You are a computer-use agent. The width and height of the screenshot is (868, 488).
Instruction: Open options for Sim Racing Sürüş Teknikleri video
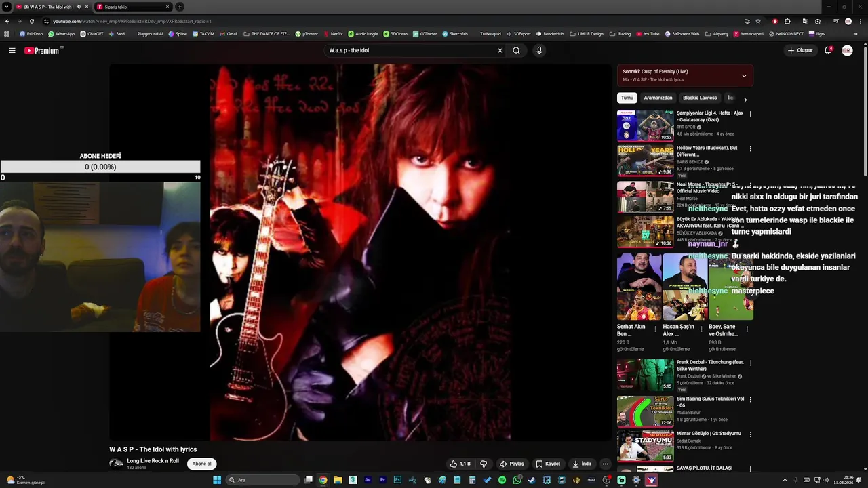[750, 399]
